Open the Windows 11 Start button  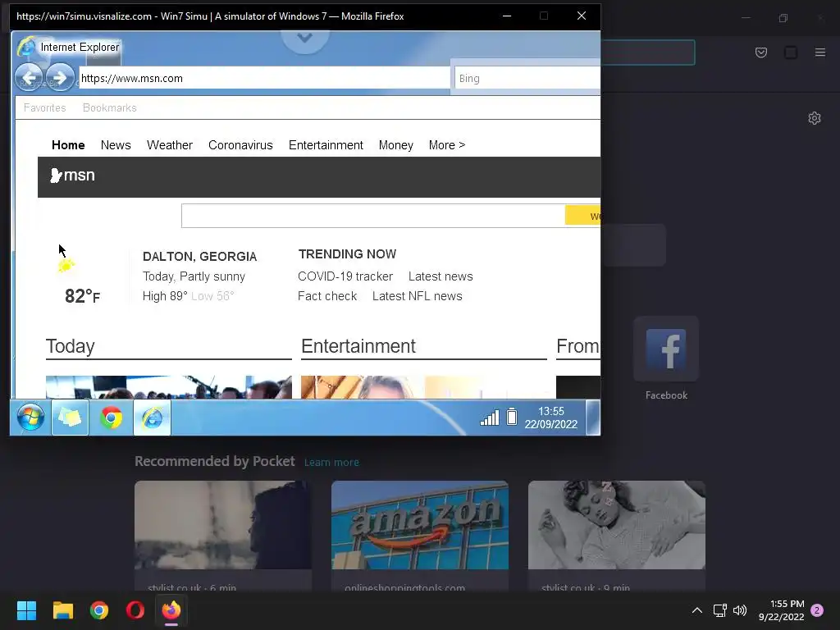pos(26,610)
